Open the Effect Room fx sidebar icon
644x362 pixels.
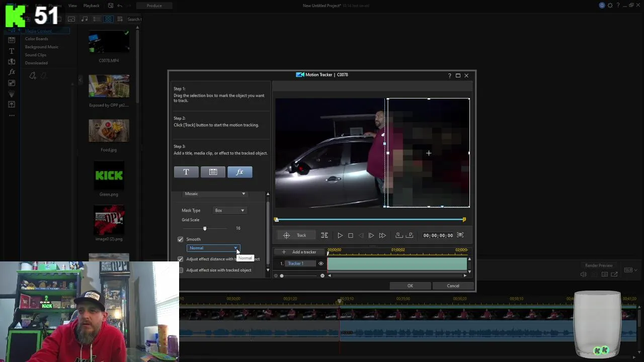(12, 72)
